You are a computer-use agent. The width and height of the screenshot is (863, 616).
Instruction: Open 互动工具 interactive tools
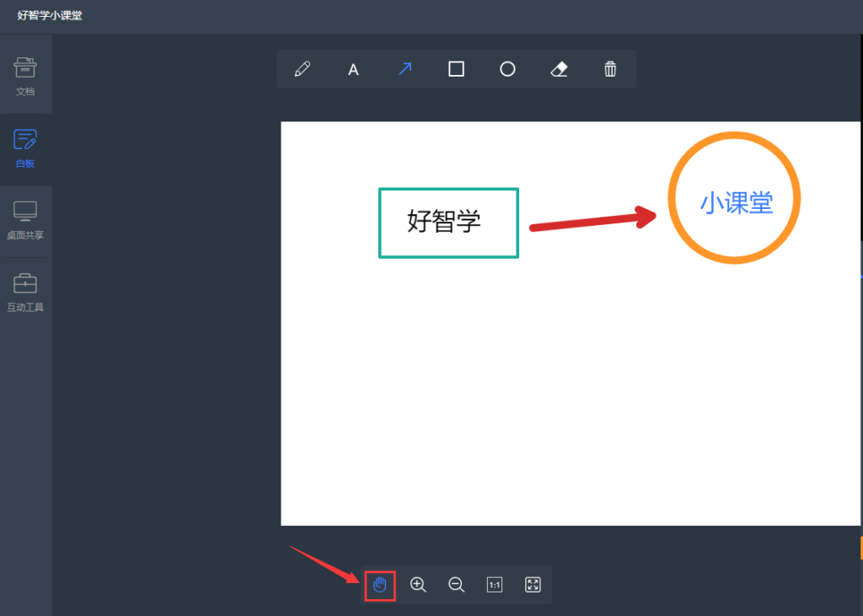(25, 292)
